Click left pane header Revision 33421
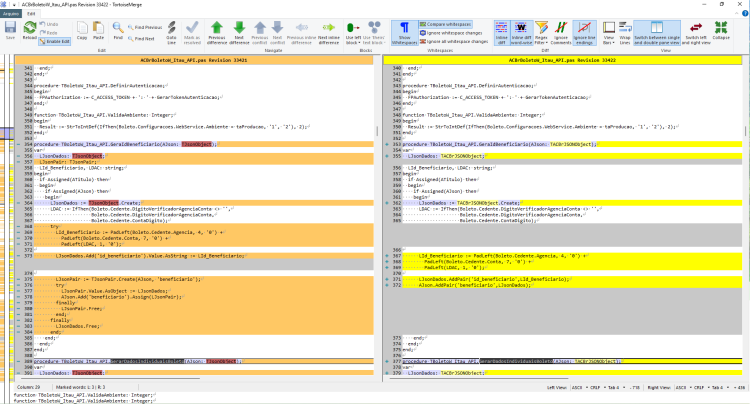 [x=194, y=60]
